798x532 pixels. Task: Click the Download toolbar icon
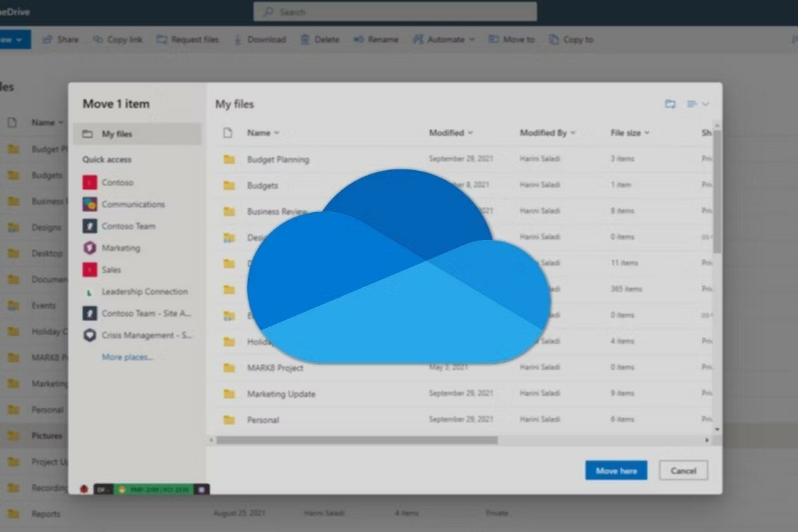coord(237,39)
